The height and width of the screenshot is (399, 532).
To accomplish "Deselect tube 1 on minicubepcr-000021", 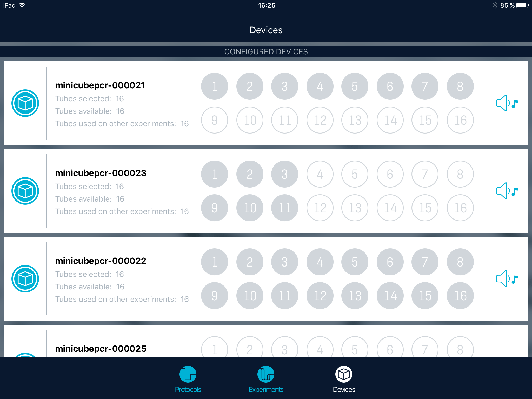I will click(x=215, y=86).
